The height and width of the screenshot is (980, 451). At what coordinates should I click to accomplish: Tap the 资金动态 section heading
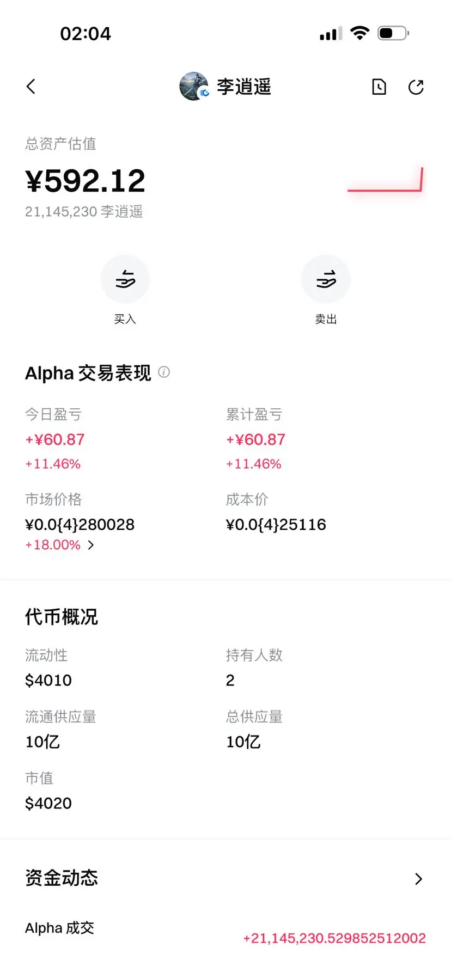pos(62,878)
